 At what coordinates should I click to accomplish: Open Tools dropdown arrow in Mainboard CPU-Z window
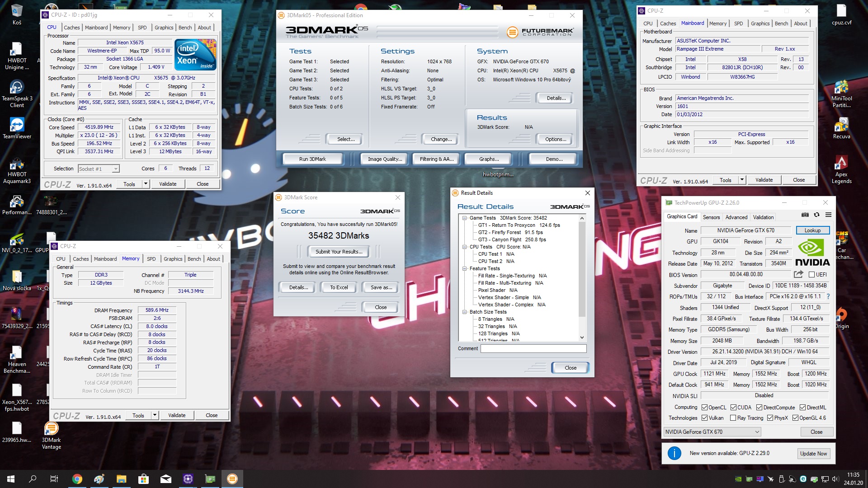coord(742,180)
